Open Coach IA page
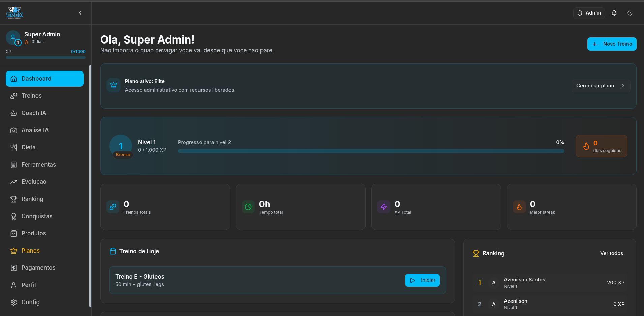Screen dimensions: 644x316 pyautogui.click(x=44, y=113)
